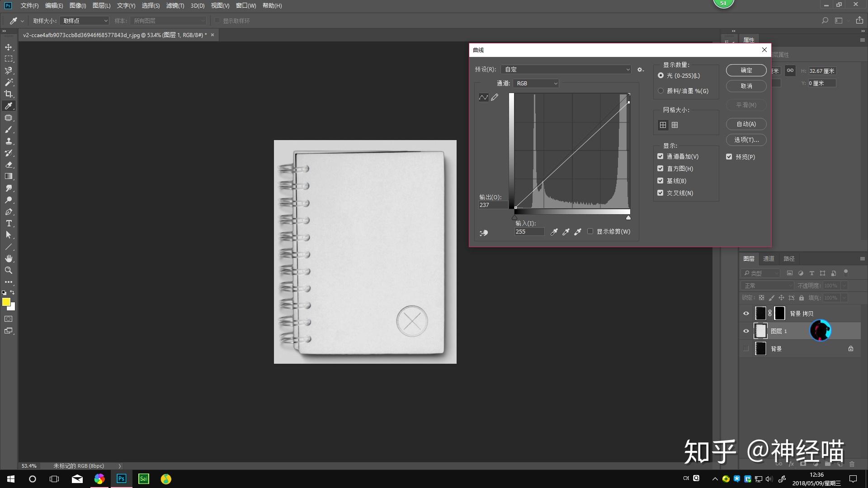Enable the 显示修剪(W) checkbox
This screenshot has width=868, height=488.
click(x=590, y=231)
